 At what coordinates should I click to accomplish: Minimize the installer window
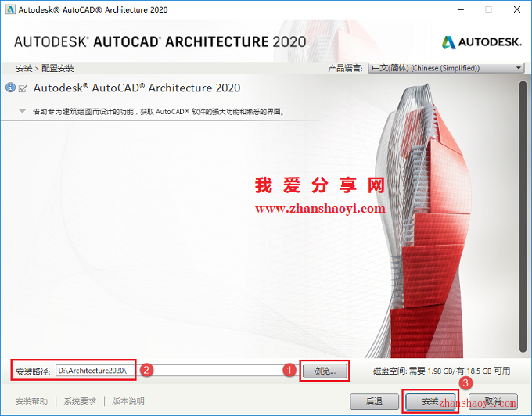point(460,9)
